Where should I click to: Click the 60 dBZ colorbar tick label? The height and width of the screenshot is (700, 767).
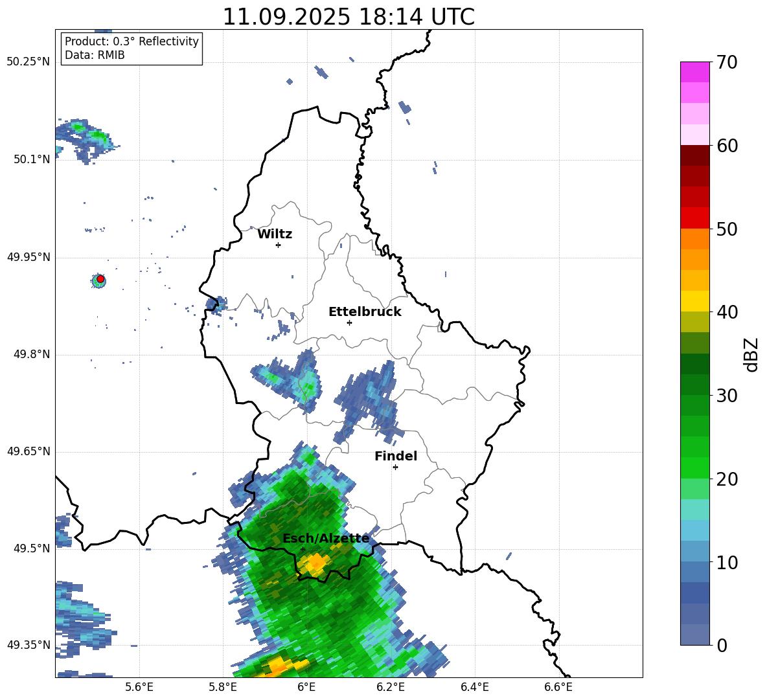click(727, 146)
